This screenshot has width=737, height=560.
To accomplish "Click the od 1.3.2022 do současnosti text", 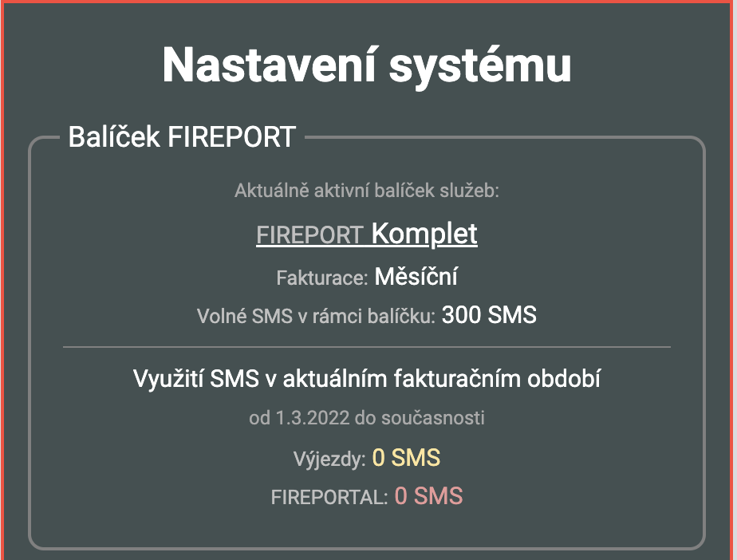I will point(367,417).
